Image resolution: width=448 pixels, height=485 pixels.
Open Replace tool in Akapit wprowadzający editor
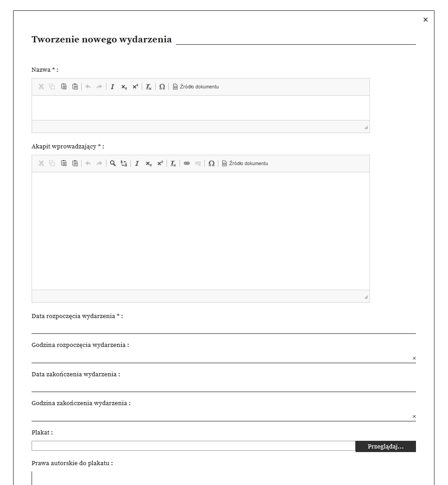coord(124,163)
